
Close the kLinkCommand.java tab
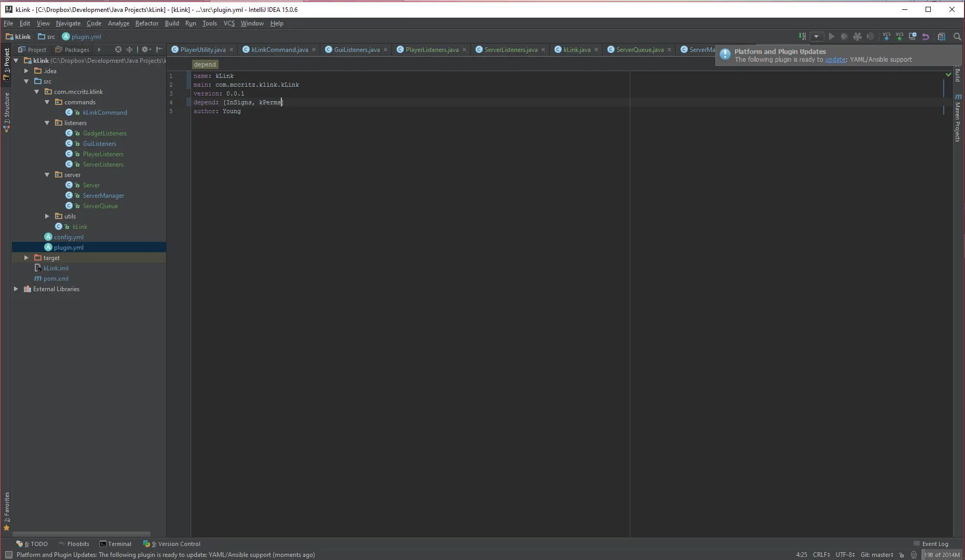314,50
